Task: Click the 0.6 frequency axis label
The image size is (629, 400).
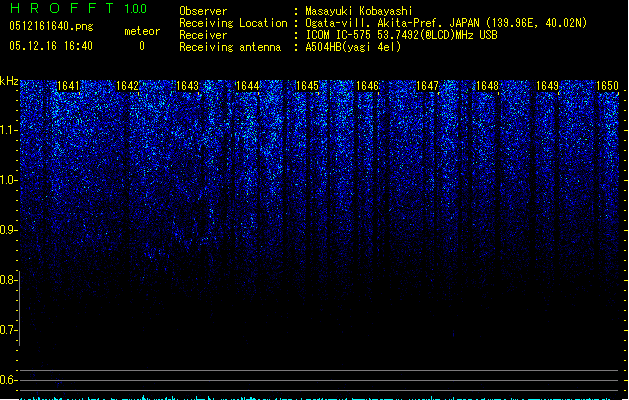Action: [9, 380]
